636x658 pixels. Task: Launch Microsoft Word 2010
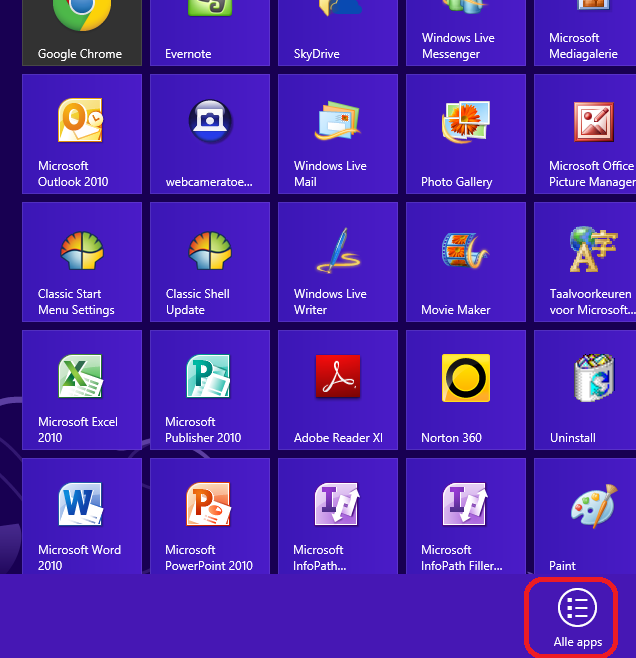(x=82, y=516)
